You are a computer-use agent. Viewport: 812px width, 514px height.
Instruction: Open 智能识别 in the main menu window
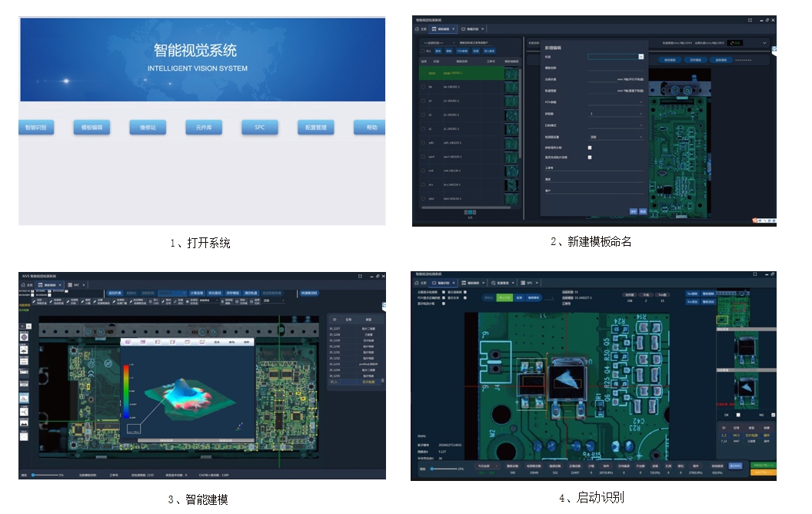(x=35, y=128)
